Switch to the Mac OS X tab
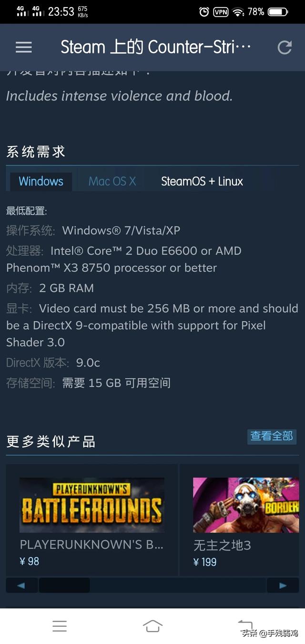 112,181
